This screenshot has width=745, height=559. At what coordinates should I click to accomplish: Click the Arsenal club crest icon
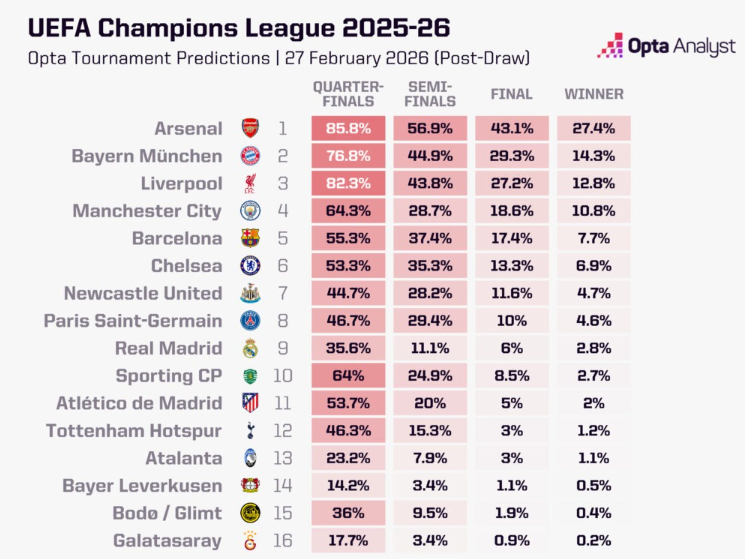tap(249, 128)
